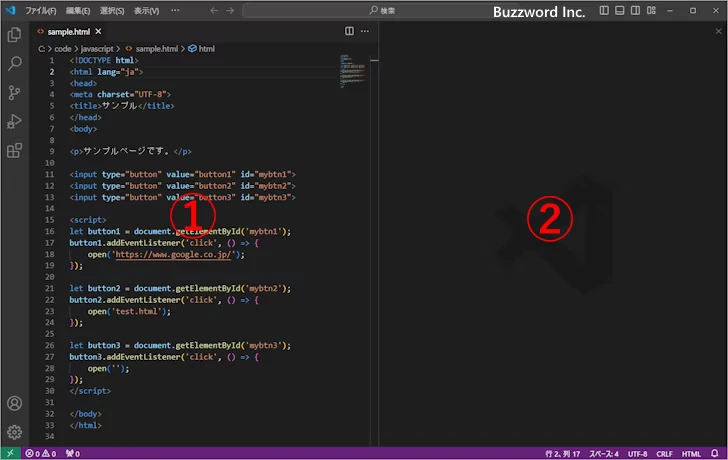Viewport: 728px width, 460px height.
Task: Click the closing </html> tag
Action: [85, 425]
